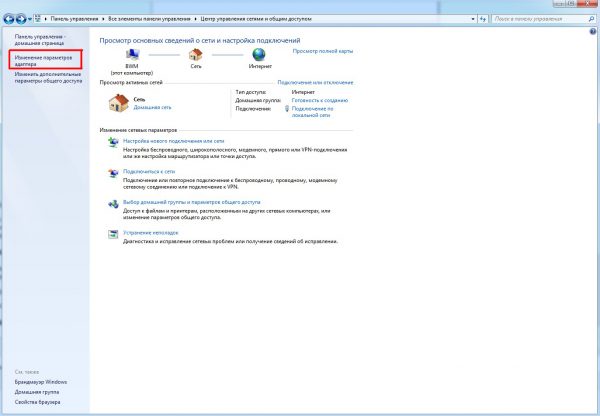Open 'Изменить дополнительные параметры общего доступа'
Viewport: 600px width, 416px height.
point(48,78)
